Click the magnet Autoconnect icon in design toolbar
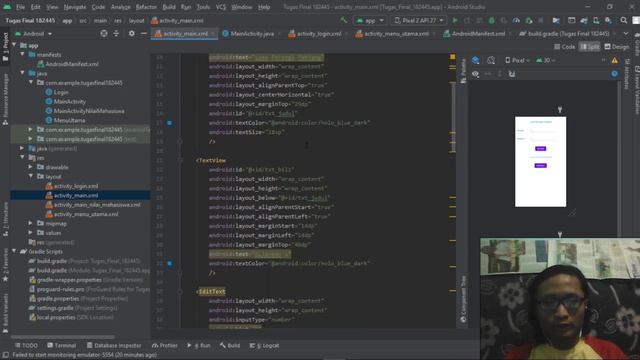Viewport: 640px width, 360px height. (x=512, y=74)
